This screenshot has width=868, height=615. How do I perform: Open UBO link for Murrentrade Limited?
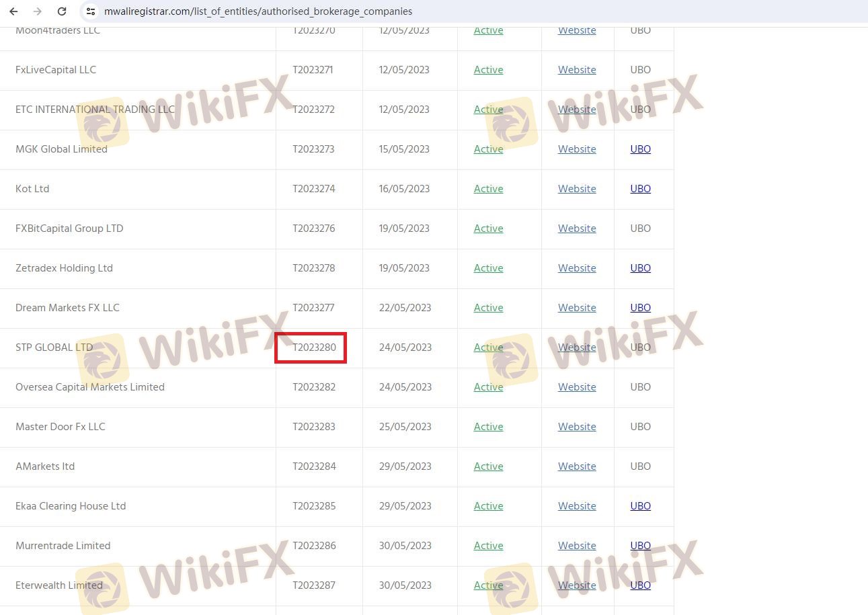(641, 546)
